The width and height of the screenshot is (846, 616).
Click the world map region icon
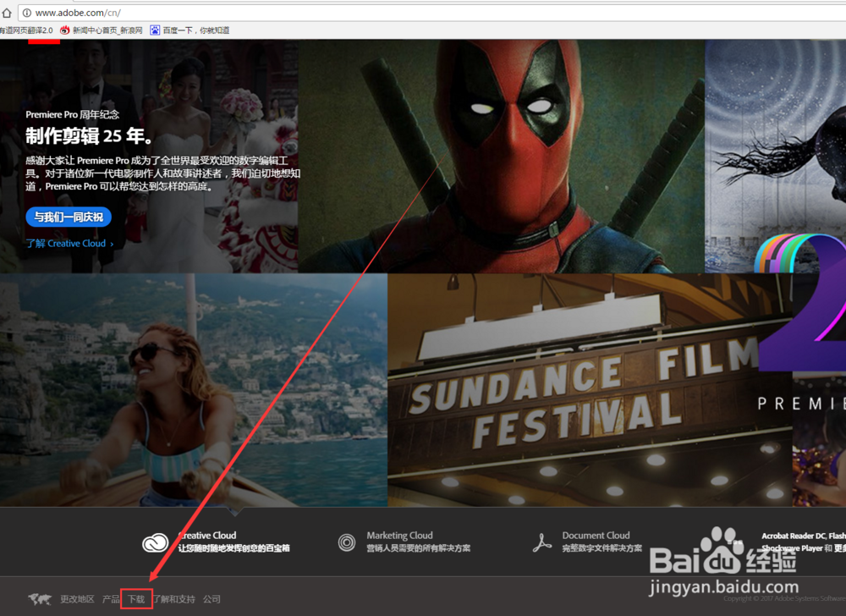tap(40, 599)
